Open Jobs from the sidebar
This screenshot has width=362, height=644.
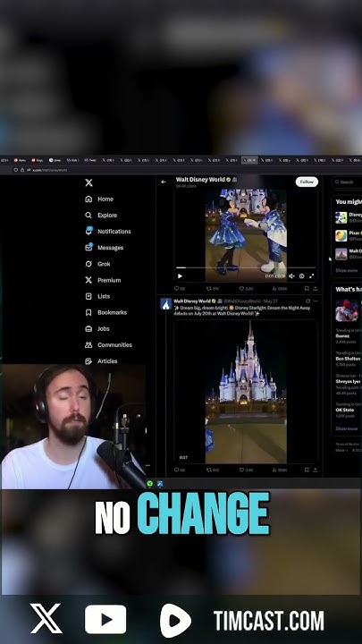pyautogui.click(x=97, y=328)
